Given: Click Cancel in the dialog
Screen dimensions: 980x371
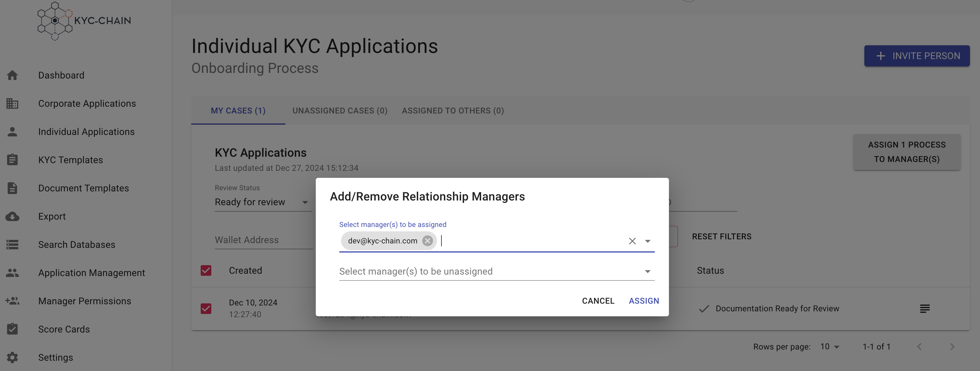Looking at the screenshot, I should (x=598, y=301).
